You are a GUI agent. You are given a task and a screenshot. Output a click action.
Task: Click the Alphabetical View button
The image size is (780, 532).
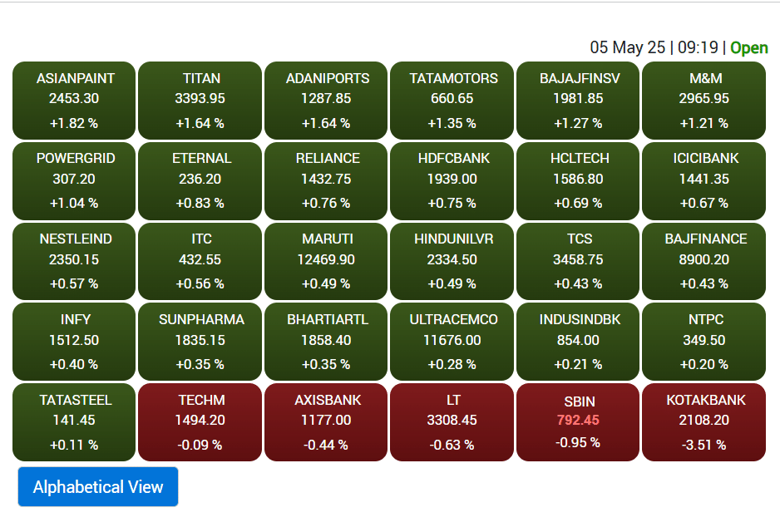point(98,486)
